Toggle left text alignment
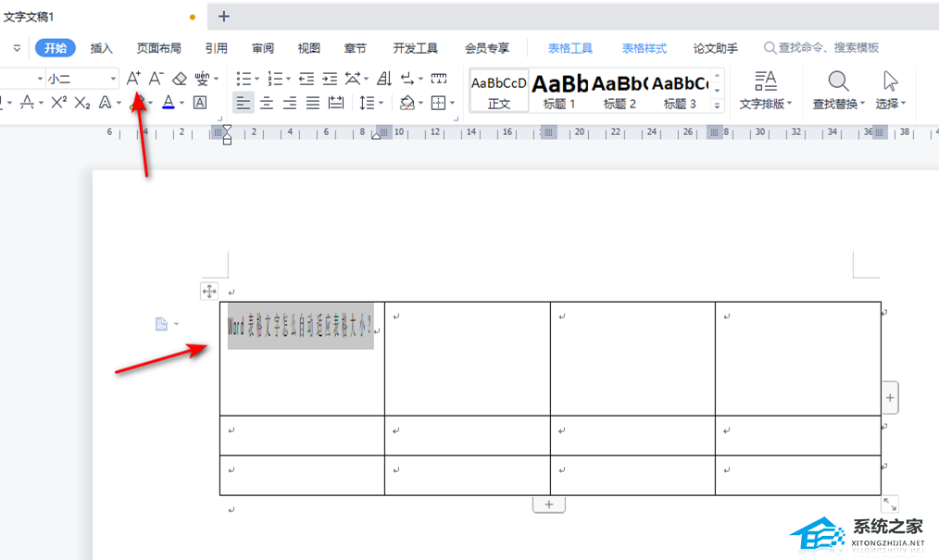 click(243, 103)
